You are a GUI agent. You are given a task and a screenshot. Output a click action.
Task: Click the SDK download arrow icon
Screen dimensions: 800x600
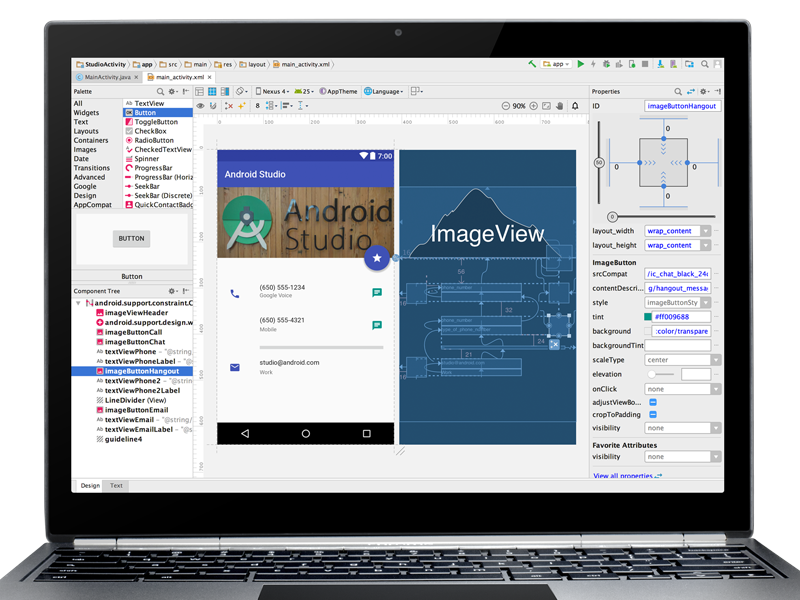pos(660,64)
